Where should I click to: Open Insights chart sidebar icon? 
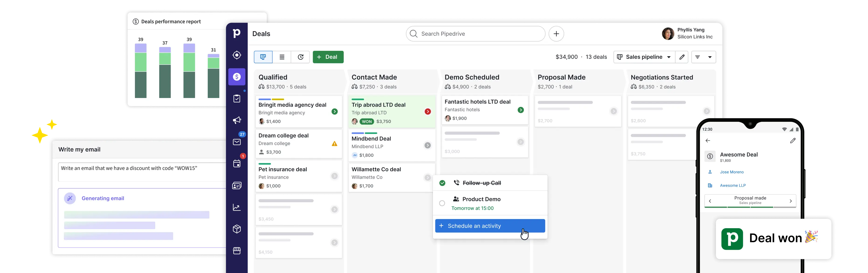click(x=237, y=207)
